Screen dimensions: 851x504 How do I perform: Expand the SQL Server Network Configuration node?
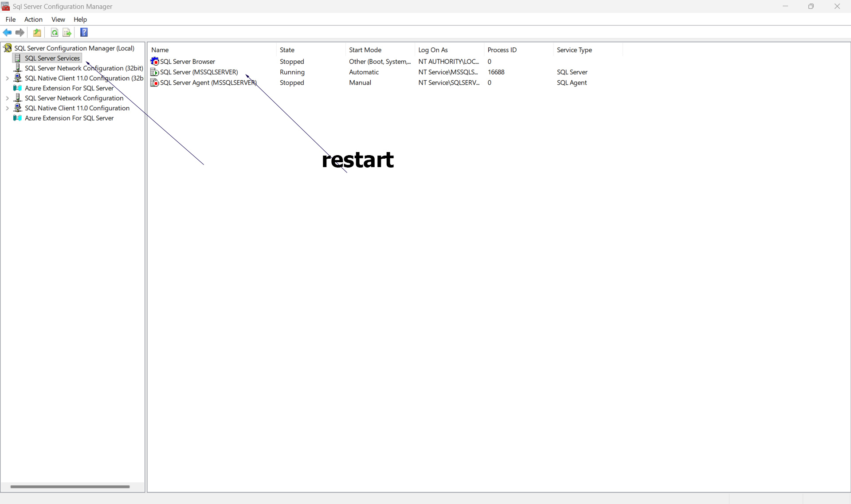pyautogui.click(x=7, y=98)
